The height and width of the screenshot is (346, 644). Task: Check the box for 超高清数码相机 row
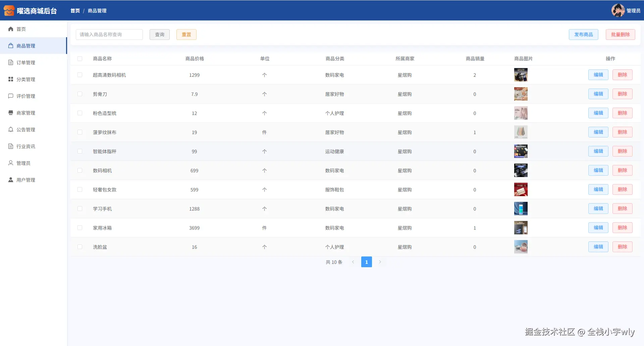[x=80, y=75]
